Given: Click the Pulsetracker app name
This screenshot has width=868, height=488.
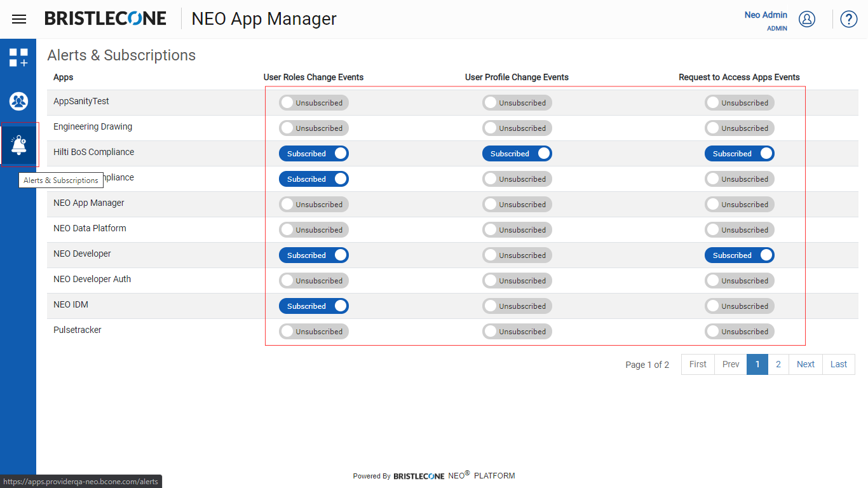Looking at the screenshot, I should [x=78, y=330].
